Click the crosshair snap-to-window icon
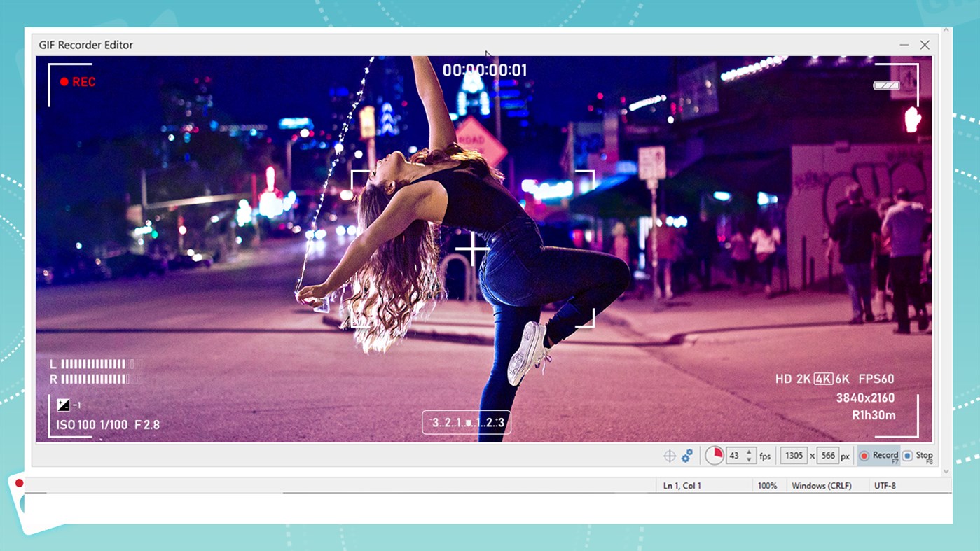 (670, 456)
